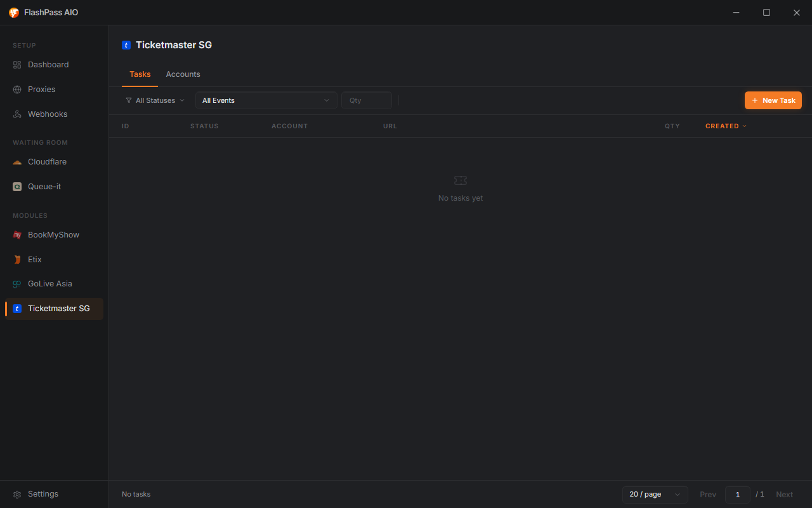Click the GoLive Asia logo icon

(x=17, y=284)
